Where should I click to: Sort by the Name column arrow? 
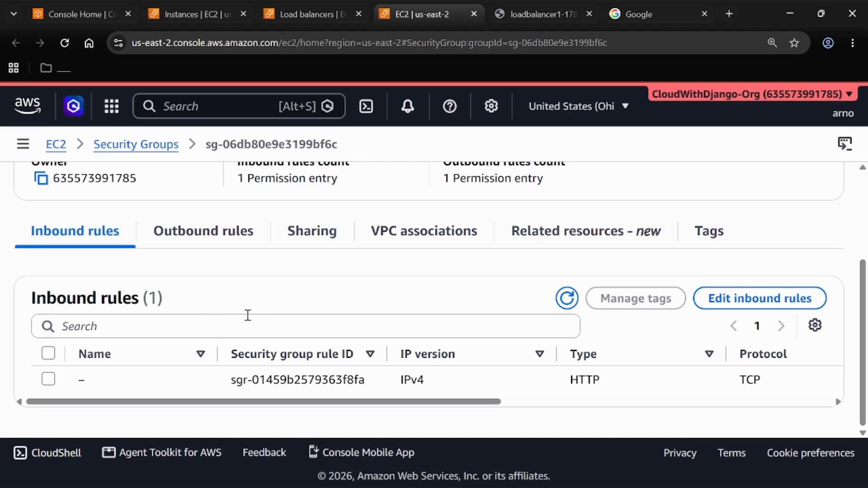[x=201, y=354]
